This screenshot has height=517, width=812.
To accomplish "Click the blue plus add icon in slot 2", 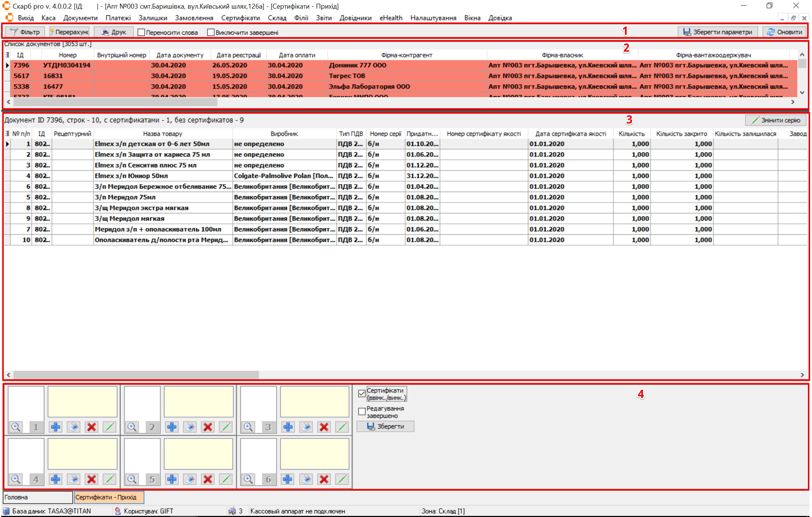I will tap(172, 427).
